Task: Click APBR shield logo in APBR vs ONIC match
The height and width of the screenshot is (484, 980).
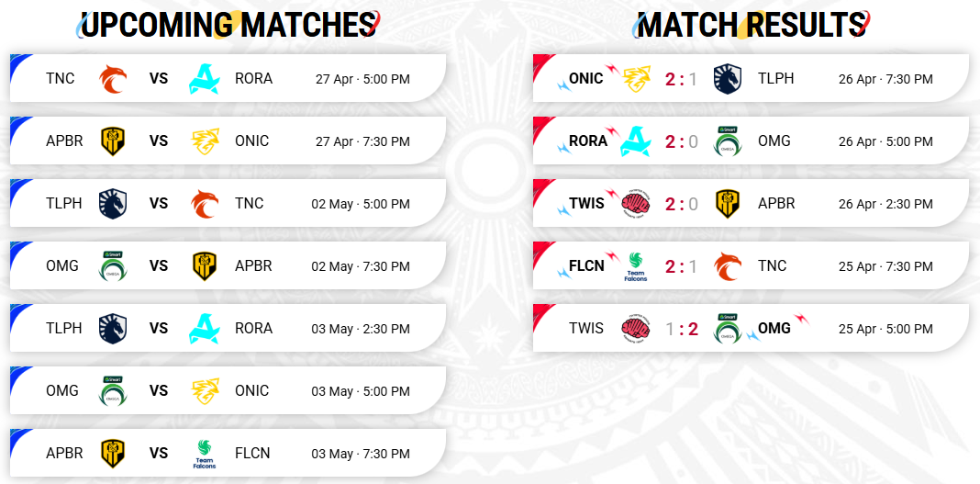Action: [x=113, y=141]
